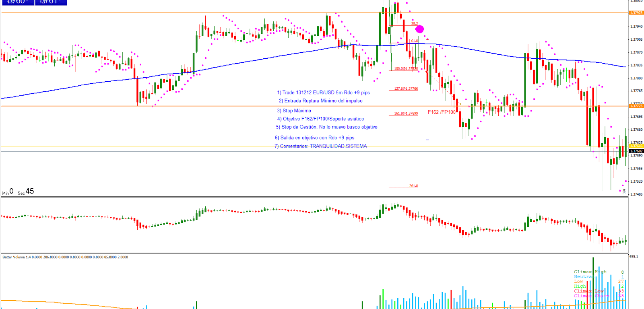The height and width of the screenshot is (309, 644).
Task: Select the orange 1.37725 price axis label
Action: pos(636,106)
